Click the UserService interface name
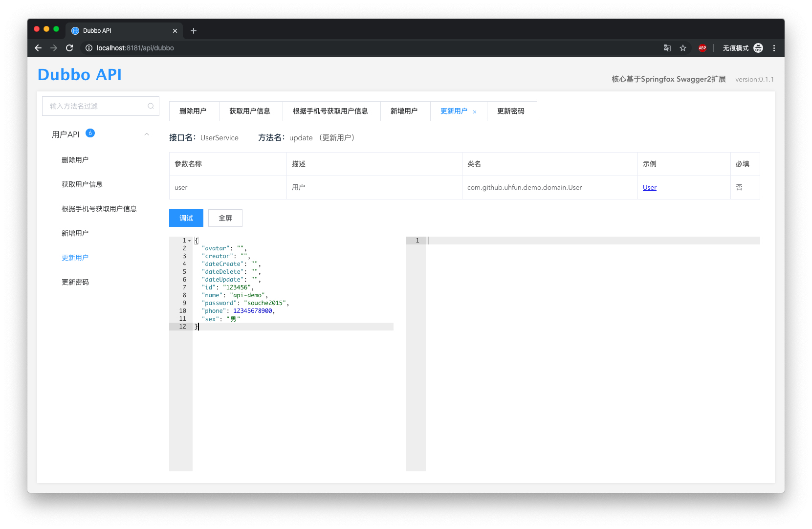 [219, 138]
